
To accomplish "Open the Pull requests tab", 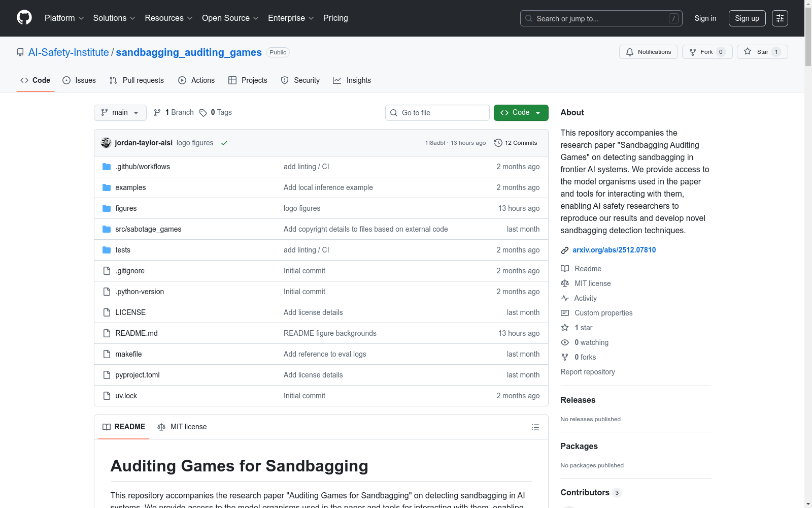I will point(137,80).
